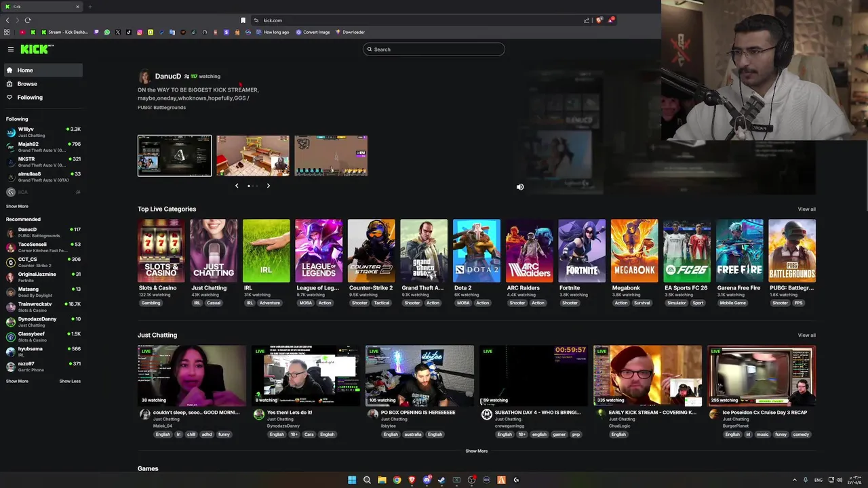Screen dimensions: 868x488
Task: Open the Instagram bookmark icon
Action: [x=140, y=32]
